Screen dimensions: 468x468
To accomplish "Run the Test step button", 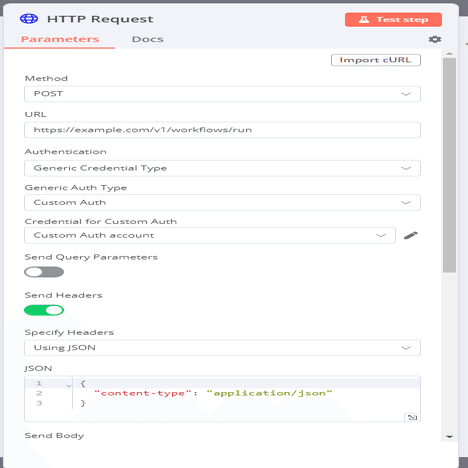I will tap(393, 20).
